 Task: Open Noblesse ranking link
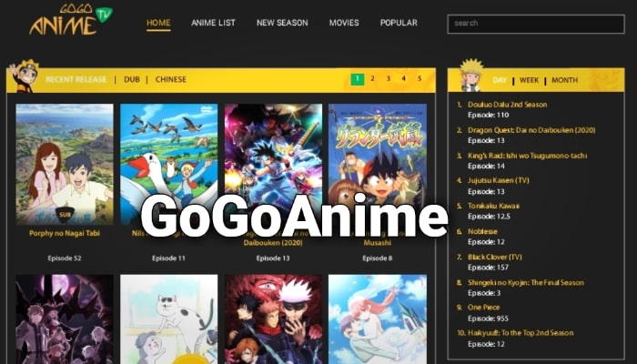(x=482, y=231)
